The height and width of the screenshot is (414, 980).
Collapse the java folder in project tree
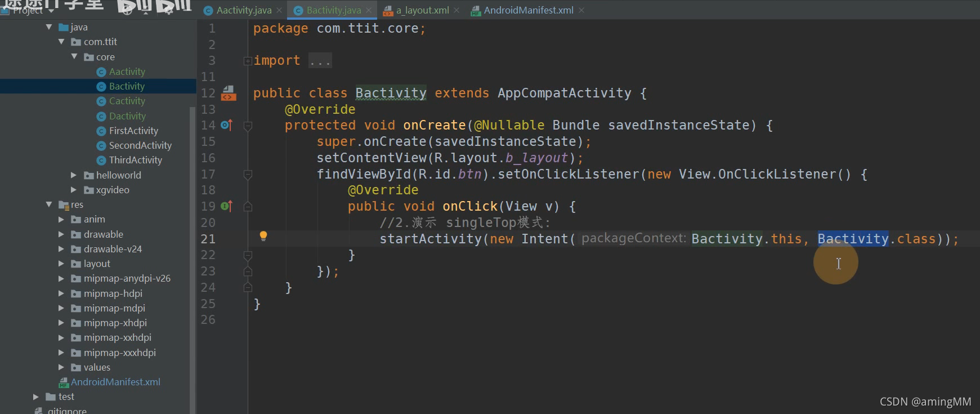49,27
